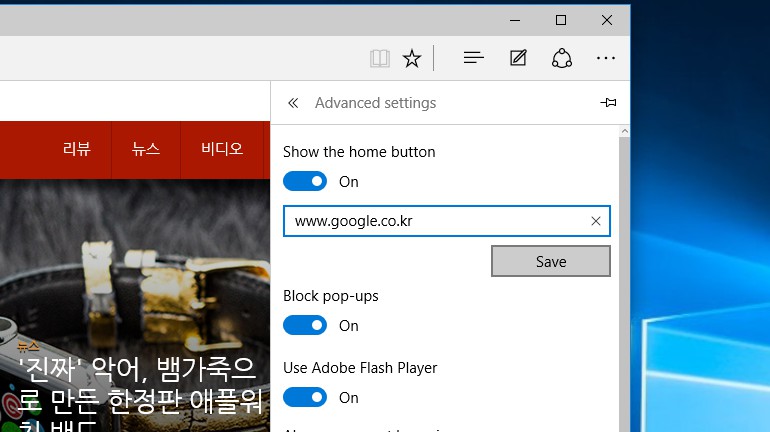770x432 pixels.
Task: Toggle Use Adobe Flash Player switch
Action: click(x=305, y=397)
